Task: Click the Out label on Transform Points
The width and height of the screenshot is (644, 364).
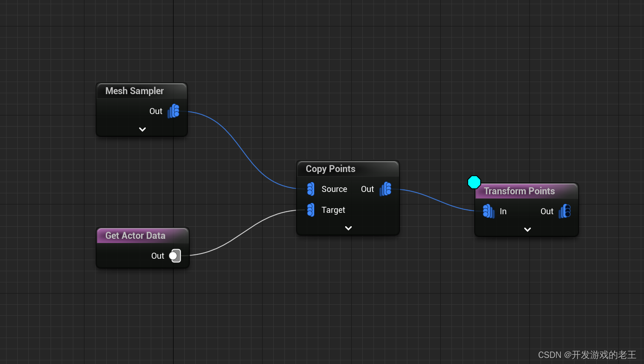Action: [547, 211]
